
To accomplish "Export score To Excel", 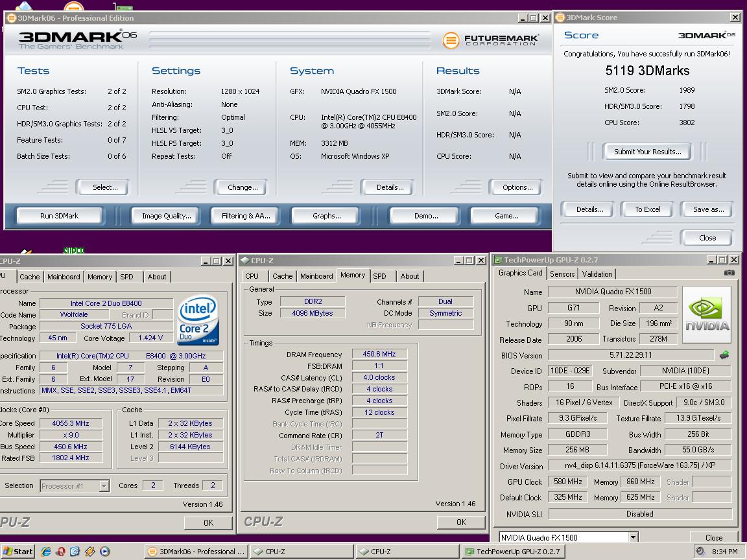I will click(647, 209).
